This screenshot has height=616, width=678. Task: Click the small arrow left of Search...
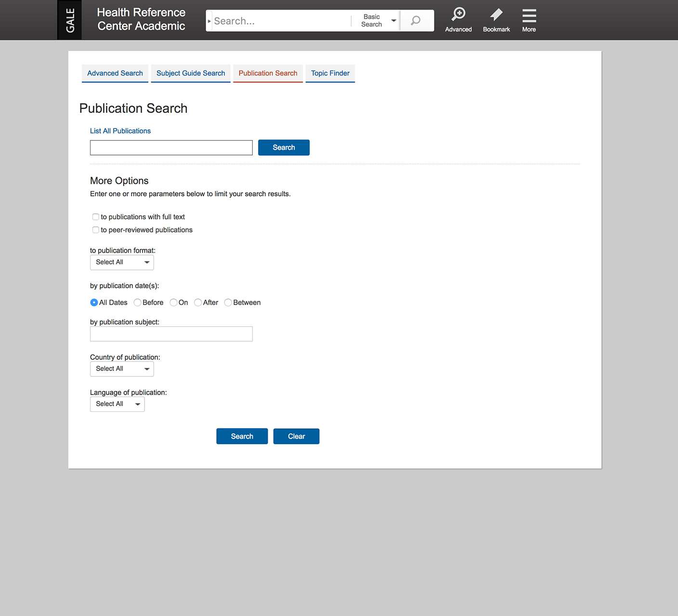[x=209, y=21]
